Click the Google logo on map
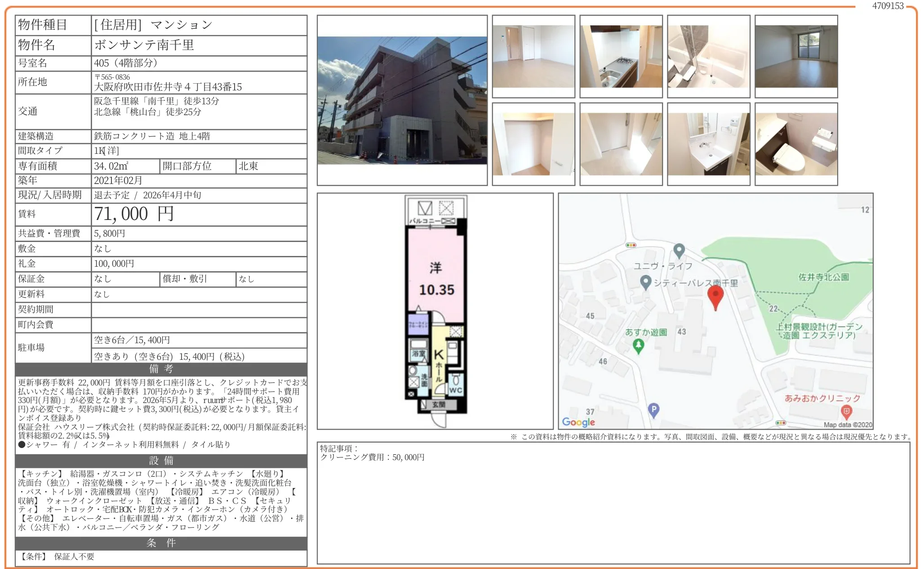Screen dimensions: 924x569 pos(578,421)
